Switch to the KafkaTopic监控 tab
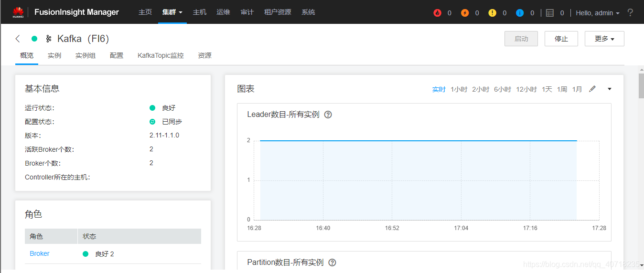Screen dimensions: 644x273 click(x=161, y=56)
